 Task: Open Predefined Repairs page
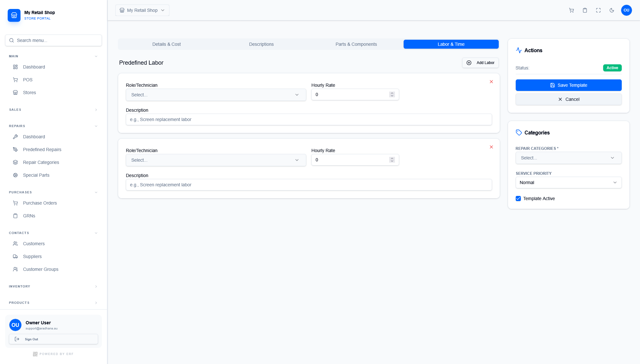click(x=53, y=150)
